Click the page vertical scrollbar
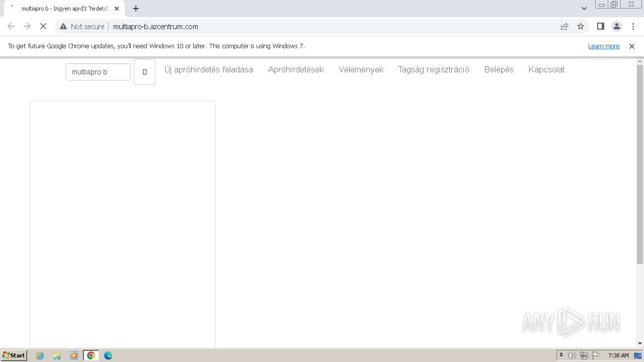644x362 pixels. click(x=640, y=164)
